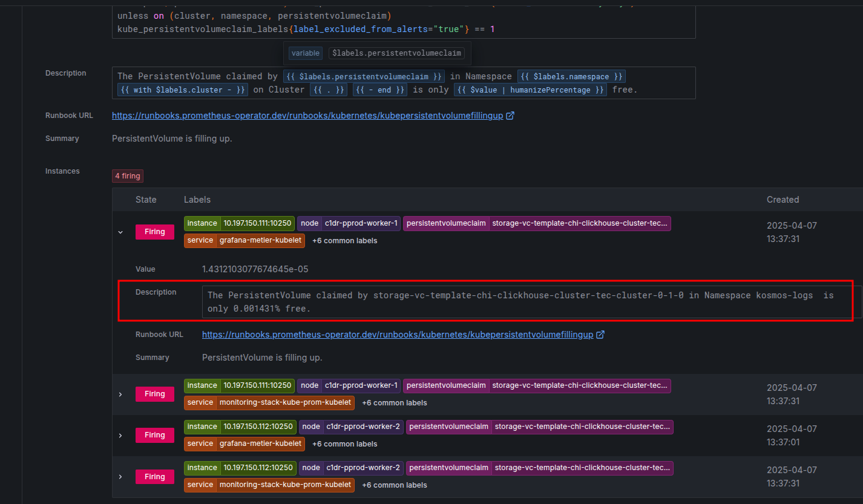Click the $value | humanizePercentage template chip
The image size is (863, 504).
pos(530,90)
